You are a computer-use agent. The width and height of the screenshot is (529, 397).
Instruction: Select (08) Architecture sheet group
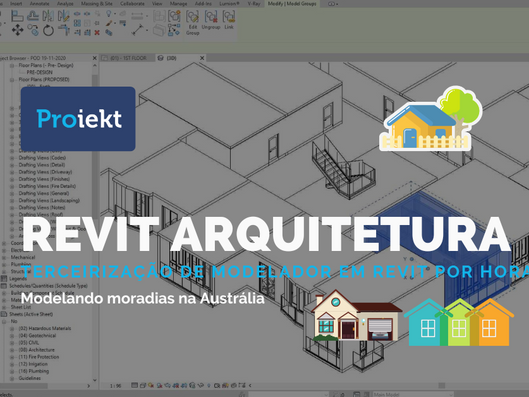coord(36,350)
